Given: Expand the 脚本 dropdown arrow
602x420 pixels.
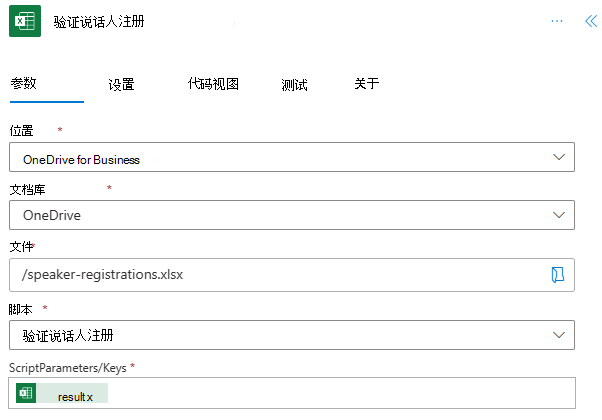Looking at the screenshot, I should [559, 335].
